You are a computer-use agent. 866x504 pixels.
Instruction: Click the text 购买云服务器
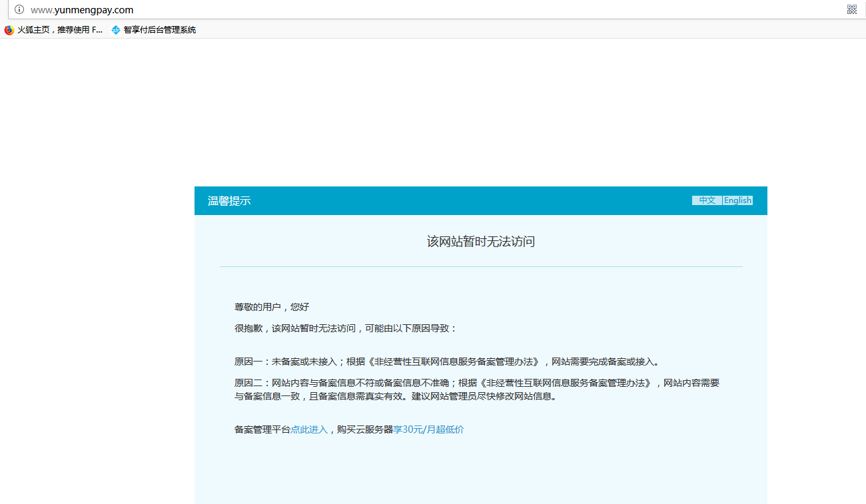(x=365, y=429)
